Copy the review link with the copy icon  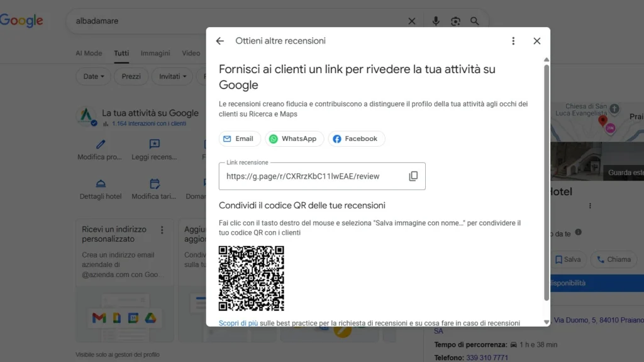[x=413, y=176]
